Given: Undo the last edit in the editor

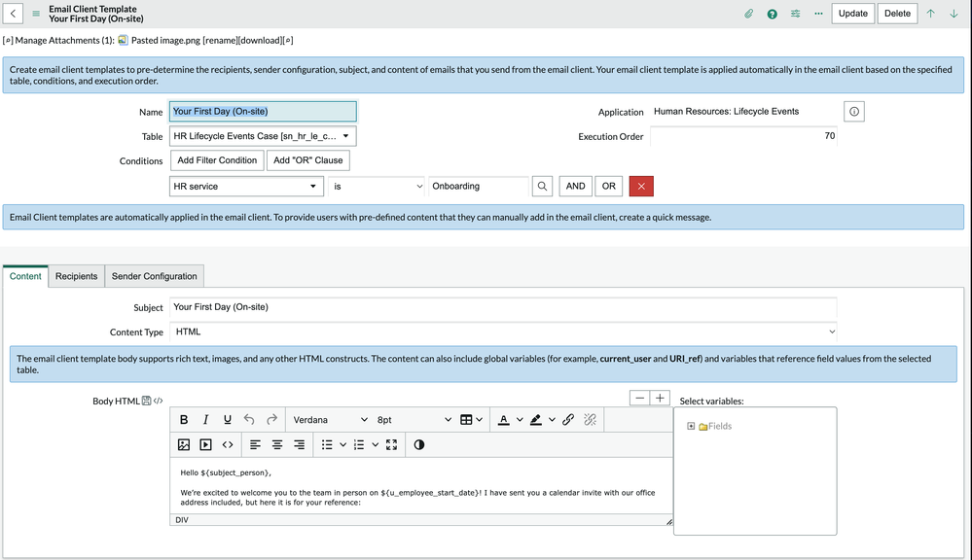Looking at the screenshot, I should (248, 419).
